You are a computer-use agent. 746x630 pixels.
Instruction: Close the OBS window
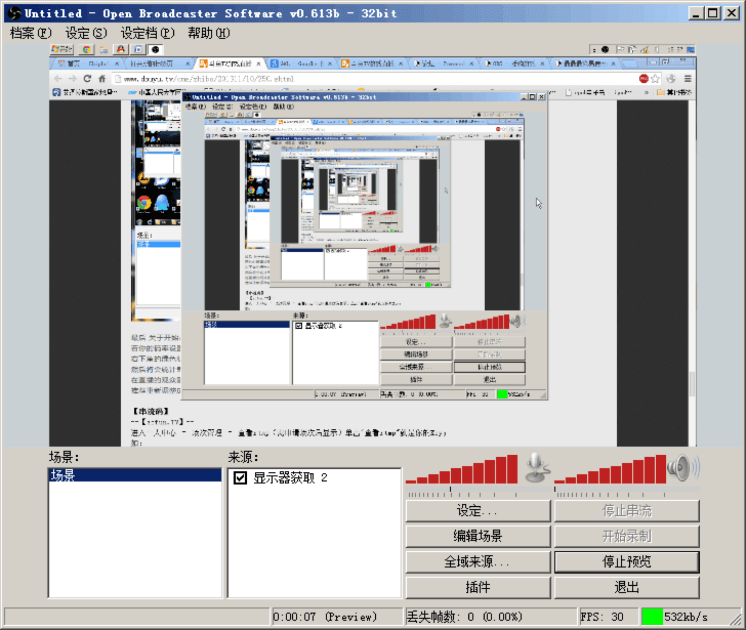pyautogui.click(x=731, y=12)
